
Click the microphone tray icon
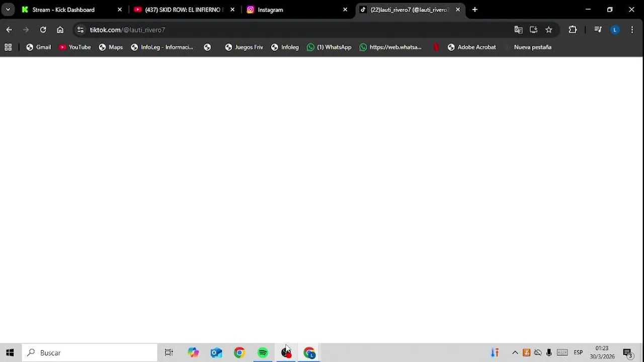pyautogui.click(x=549, y=353)
